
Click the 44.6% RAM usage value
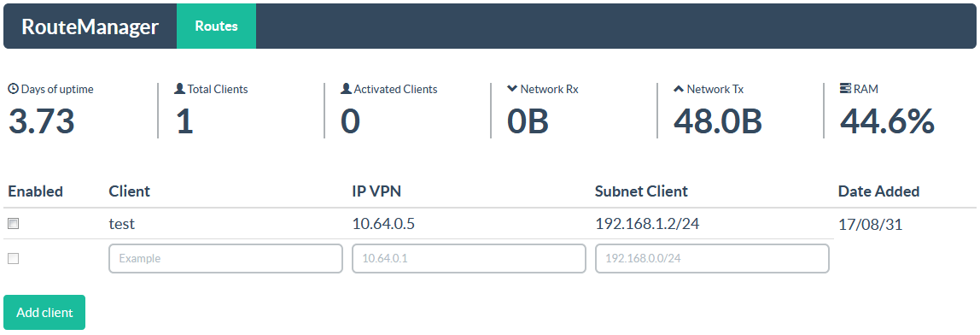click(887, 120)
